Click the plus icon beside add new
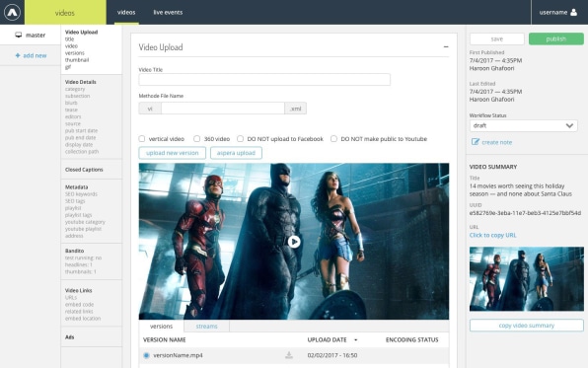Image resolution: width=588 pixels, height=368 pixels. 18,55
